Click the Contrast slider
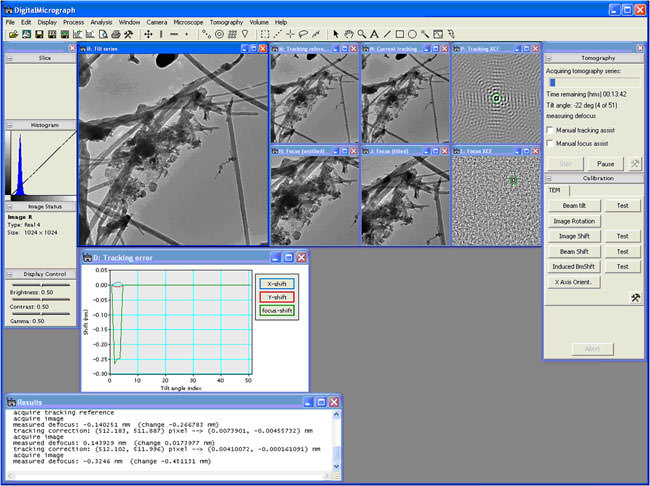The height and width of the screenshot is (486, 650). coord(41,299)
